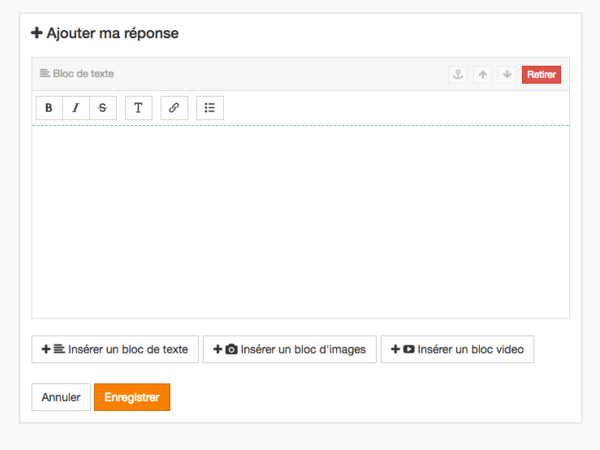
Task: Click the anchor icon in block header
Action: pyautogui.click(x=458, y=75)
